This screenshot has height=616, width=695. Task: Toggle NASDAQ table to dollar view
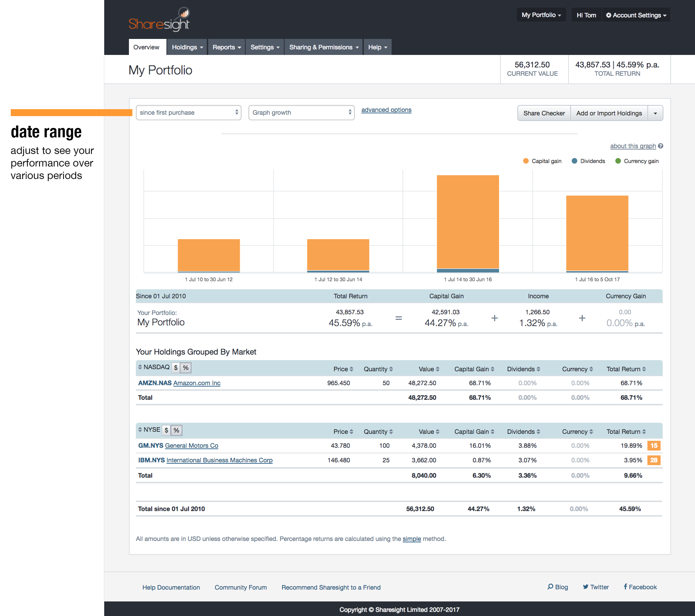[x=176, y=368]
